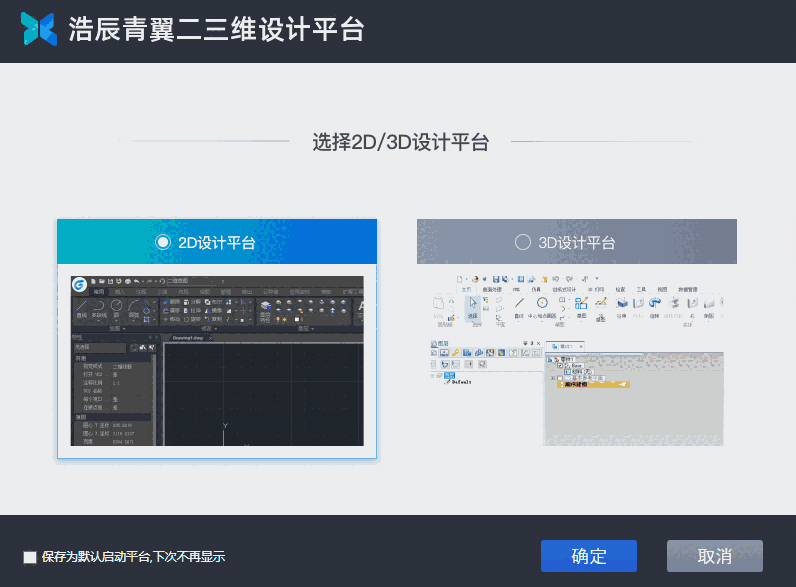This screenshot has height=587, width=796.
Task: Click the 保存为默认启动平台,下次不再显示 label
Action: (x=134, y=557)
